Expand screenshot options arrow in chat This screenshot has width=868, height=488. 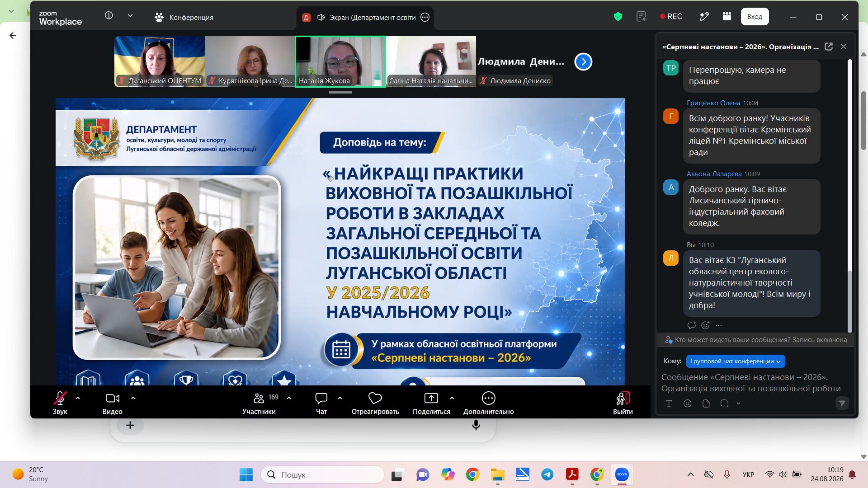pyautogui.click(x=738, y=404)
